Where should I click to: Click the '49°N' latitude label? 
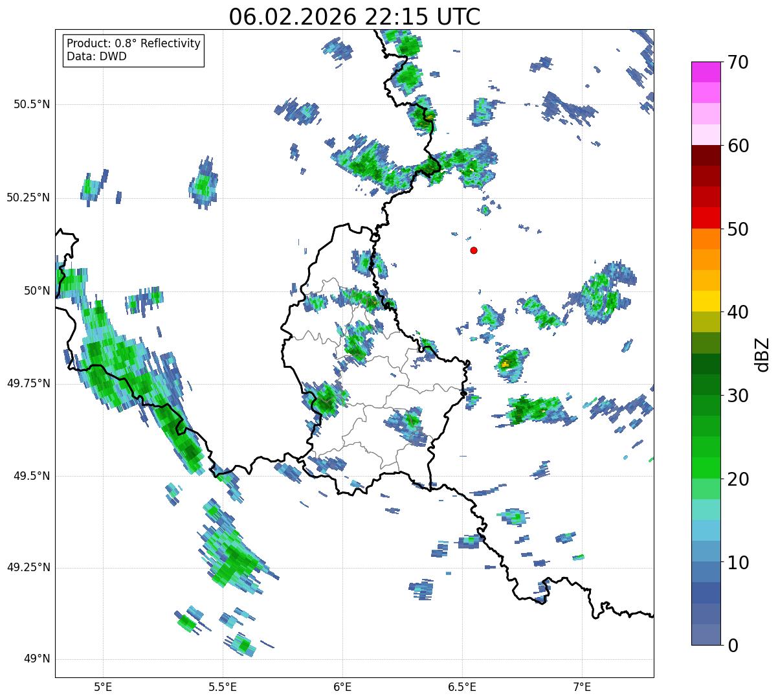coord(37,659)
